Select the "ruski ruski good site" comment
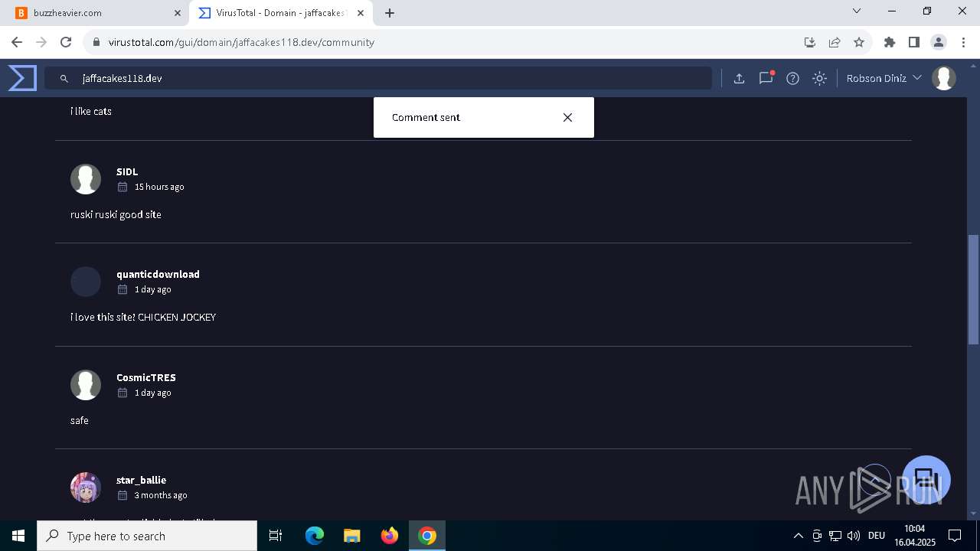The image size is (980, 551). (x=116, y=214)
